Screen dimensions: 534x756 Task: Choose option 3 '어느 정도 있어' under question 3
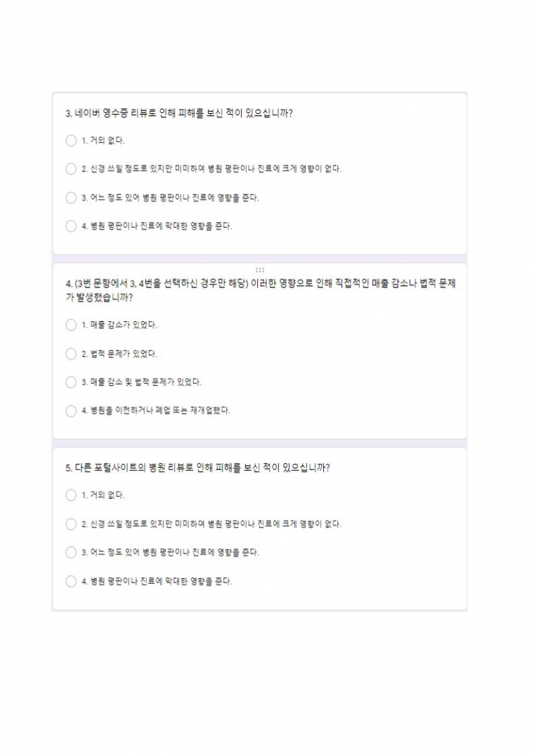click(x=71, y=197)
